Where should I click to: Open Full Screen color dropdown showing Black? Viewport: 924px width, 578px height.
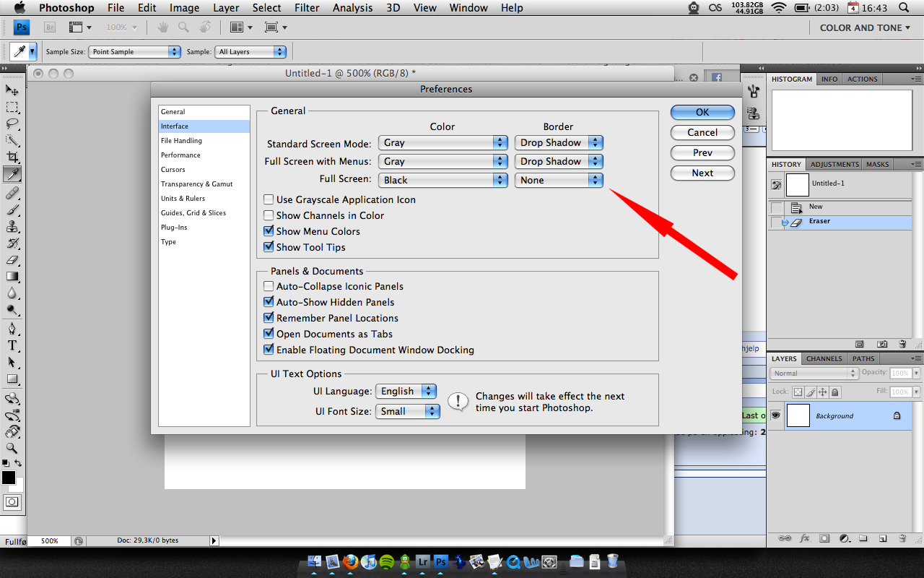[x=443, y=180]
